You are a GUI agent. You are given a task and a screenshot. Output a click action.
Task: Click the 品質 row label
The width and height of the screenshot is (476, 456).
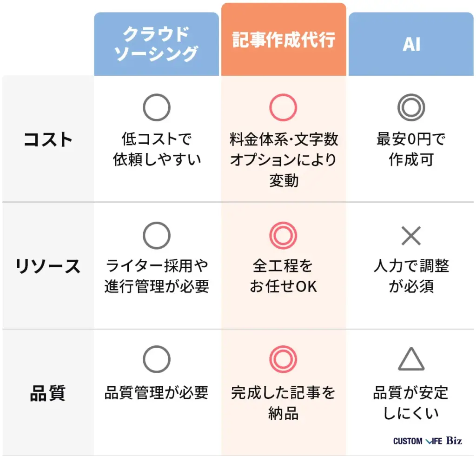tap(48, 393)
